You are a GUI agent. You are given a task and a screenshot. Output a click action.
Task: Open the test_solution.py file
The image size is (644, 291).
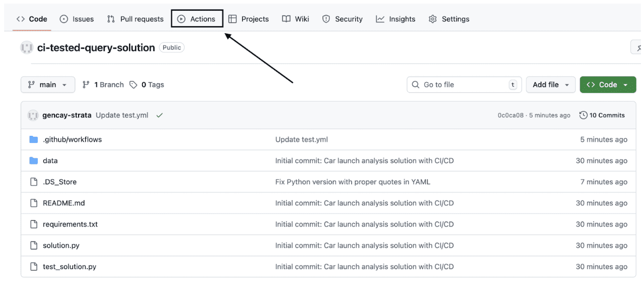pyautogui.click(x=69, y=266)
